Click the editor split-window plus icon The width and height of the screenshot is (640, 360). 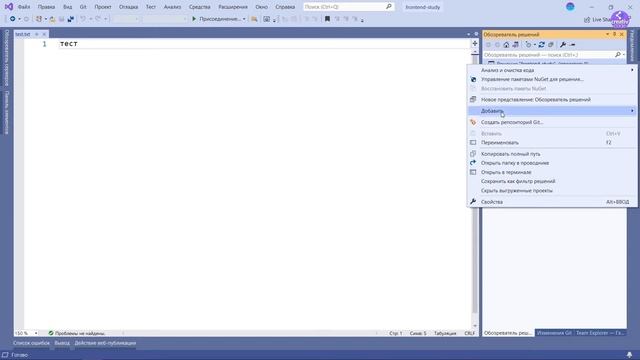tap(475, 43)
